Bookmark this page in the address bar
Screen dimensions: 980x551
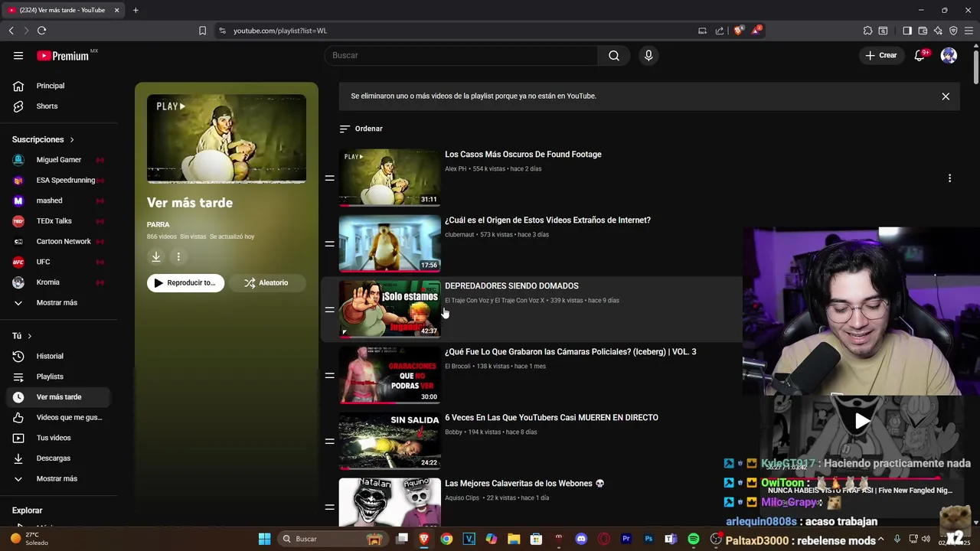click(x=202, y=31)
